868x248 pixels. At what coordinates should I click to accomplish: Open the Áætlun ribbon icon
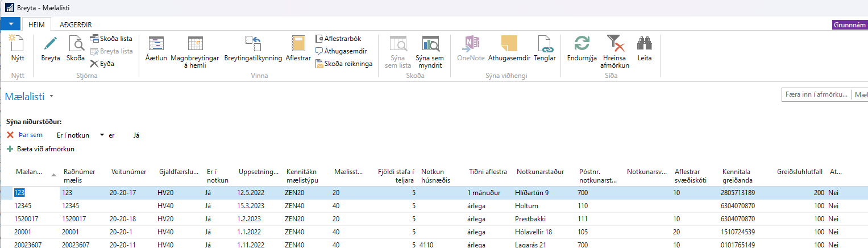[x=156, y=44]
